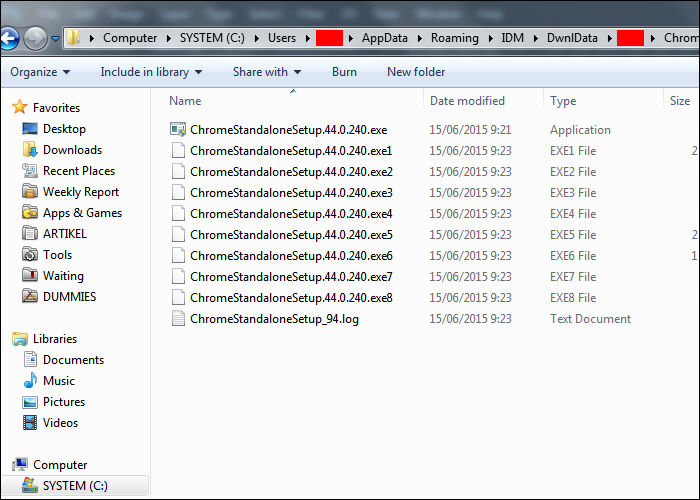Expand the arrow after Computer breadcrumb

tap(169, 38)
